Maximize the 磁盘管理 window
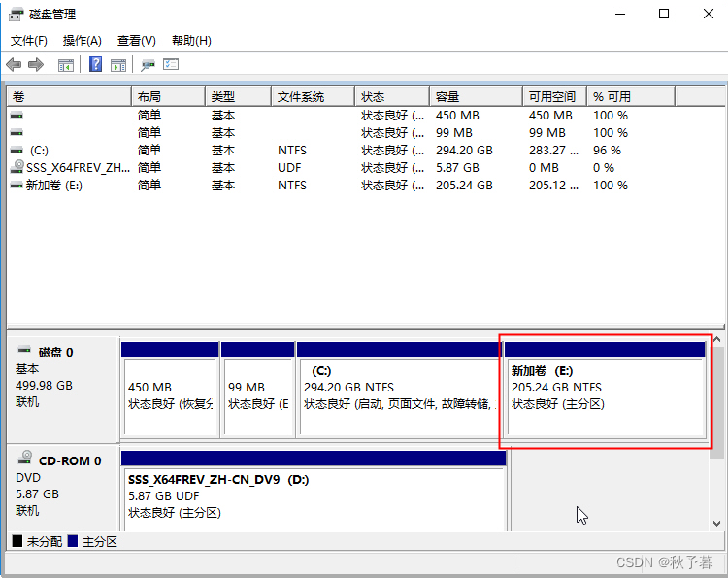Viewport: 728px width, 578px height. (x=664, y=14)
